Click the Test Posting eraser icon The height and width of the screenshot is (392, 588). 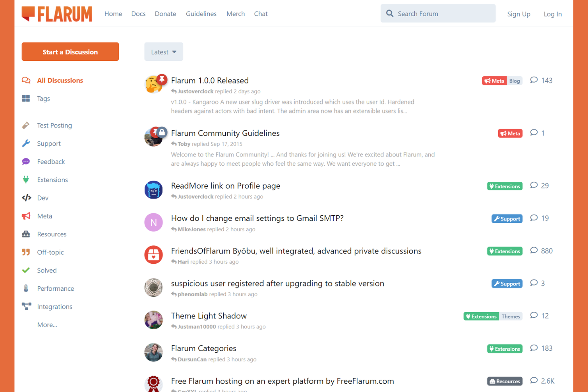26,126
